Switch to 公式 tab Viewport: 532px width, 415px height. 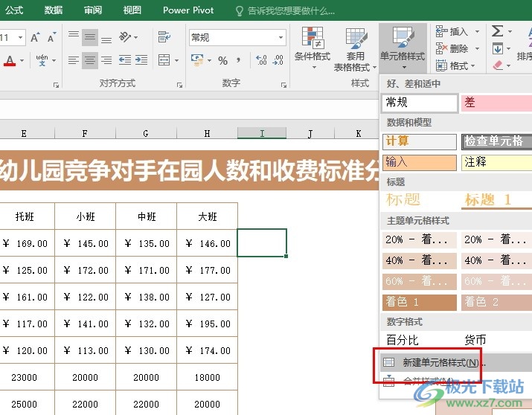[x=14, y=10]
